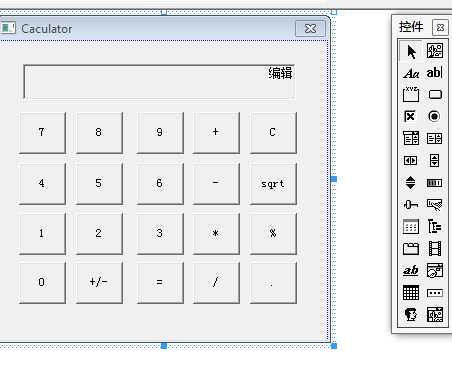Click the % button
The width and height of the screenshot is (452, 367).
[273, 233]
